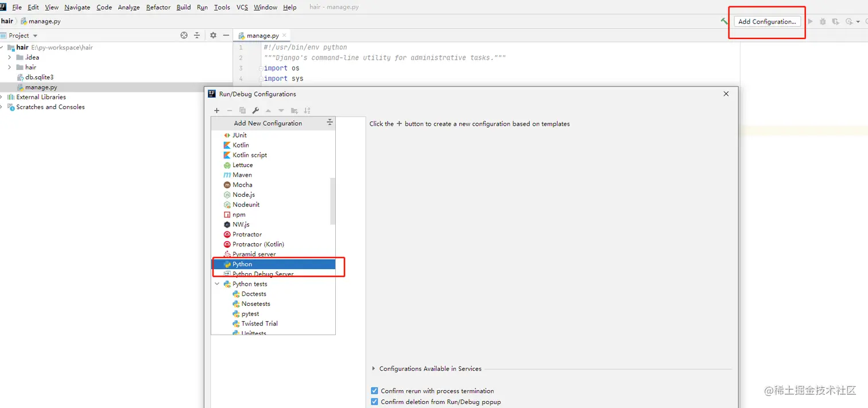This screenshot has width=868, height=408.
Task: Click the Copy Configuration icon
Action: [x=242, y=110]
